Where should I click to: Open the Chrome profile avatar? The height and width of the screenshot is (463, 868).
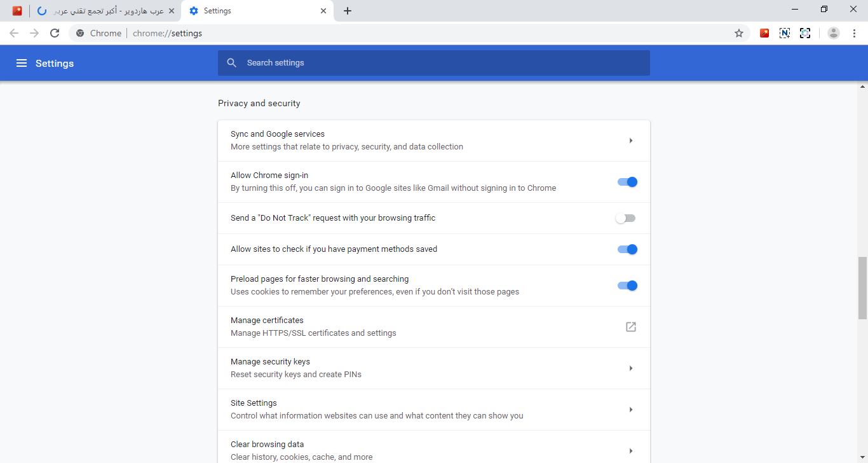click(x=834, y=33)
